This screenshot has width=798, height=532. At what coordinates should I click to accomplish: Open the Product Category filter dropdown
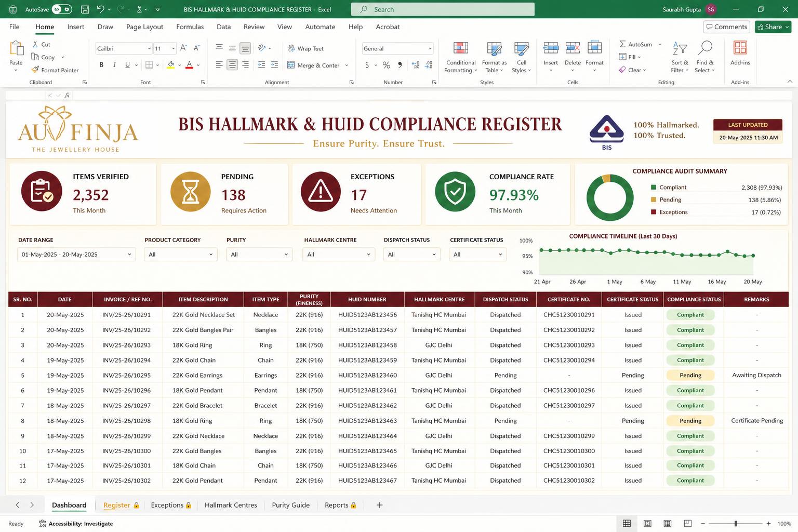coord(181,255)
